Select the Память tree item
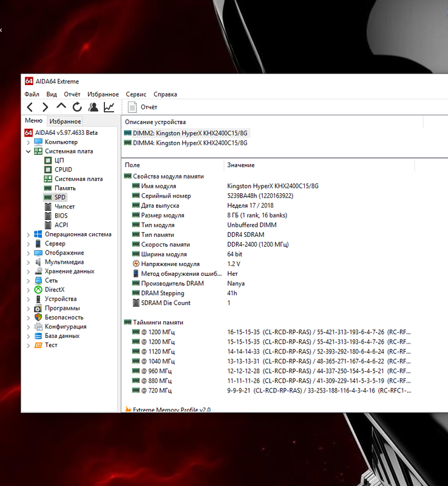Viewport: 448px width, 486px height. click(x=65, y=188)
